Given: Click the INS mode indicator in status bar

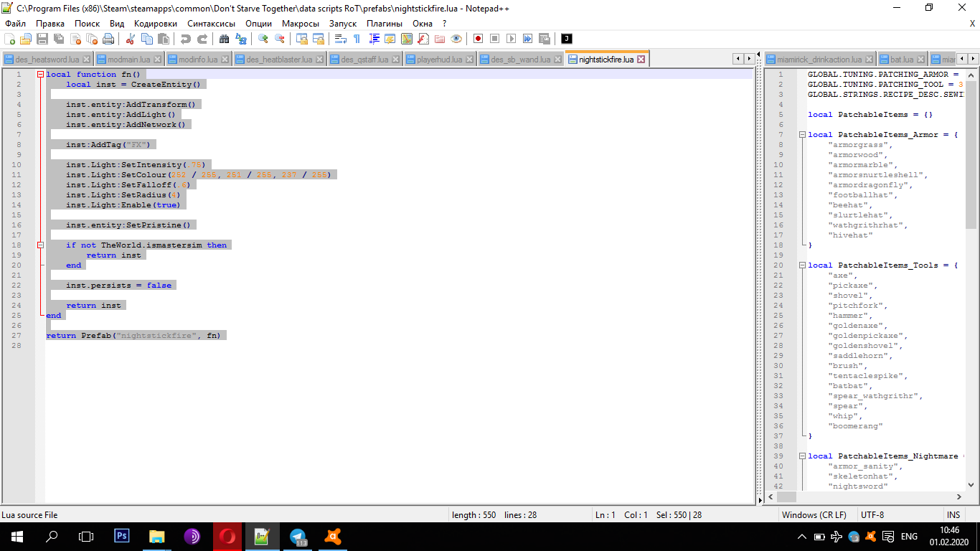Looking at the screenshot, I should click(953, 515).
